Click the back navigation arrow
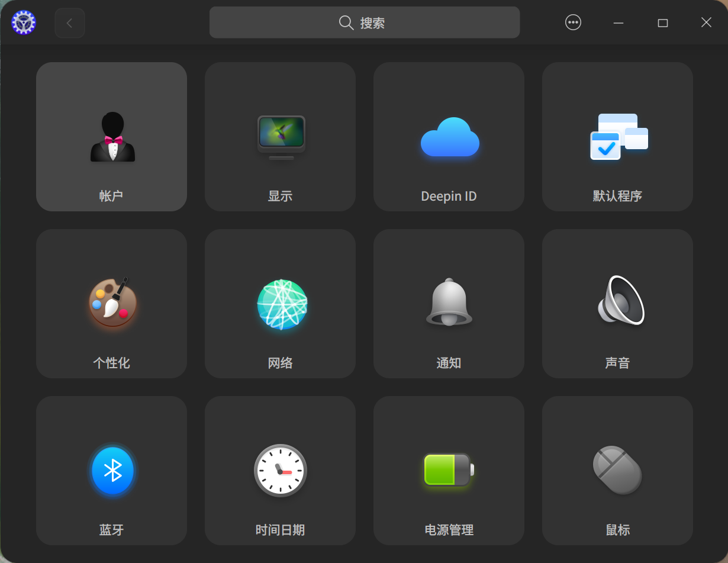 [x=69, y=22]
